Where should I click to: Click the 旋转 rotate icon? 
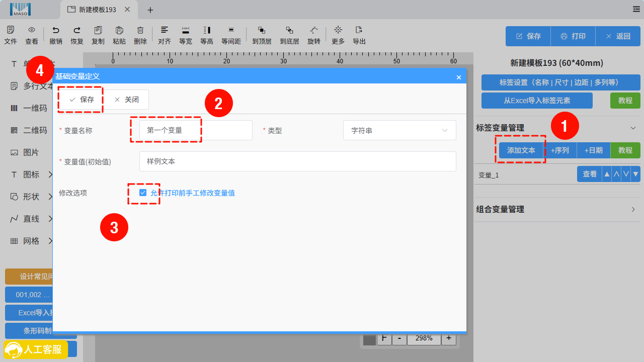coord(314,30)
